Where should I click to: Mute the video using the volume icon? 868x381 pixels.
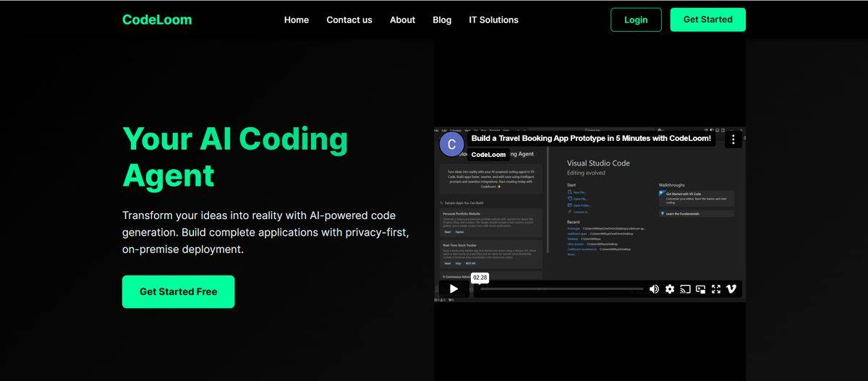pyautogui.click(x=654, y=289)
